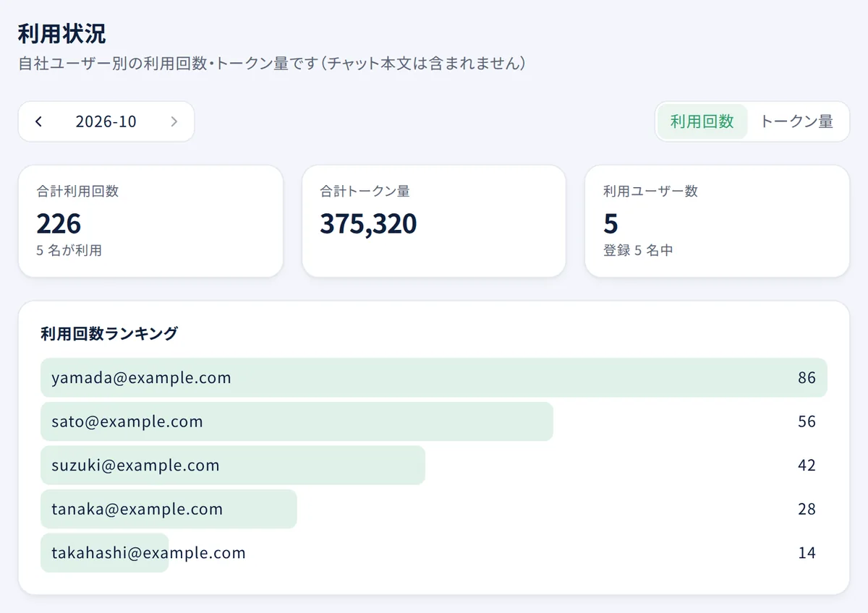868x613 pixels.
Task: Select the yamada@example.com ranking bar
Action: pyautogui.click(x=434, y=377)
